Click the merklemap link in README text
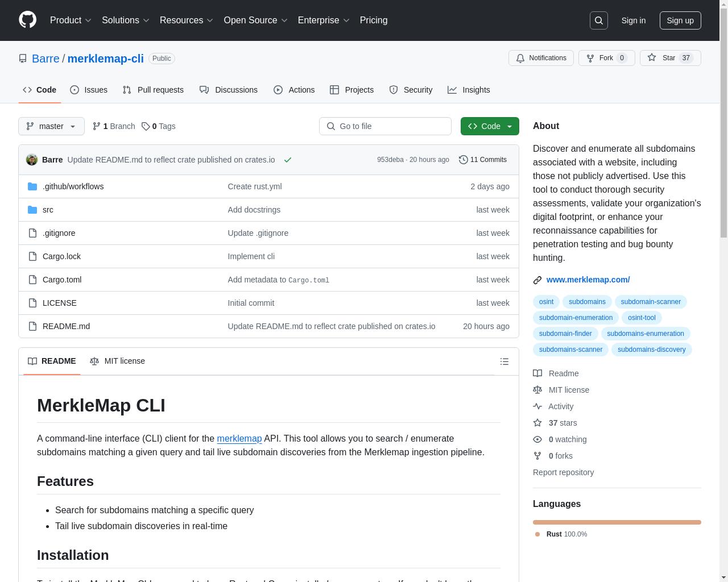728x582 pixels. click(239, 439)
